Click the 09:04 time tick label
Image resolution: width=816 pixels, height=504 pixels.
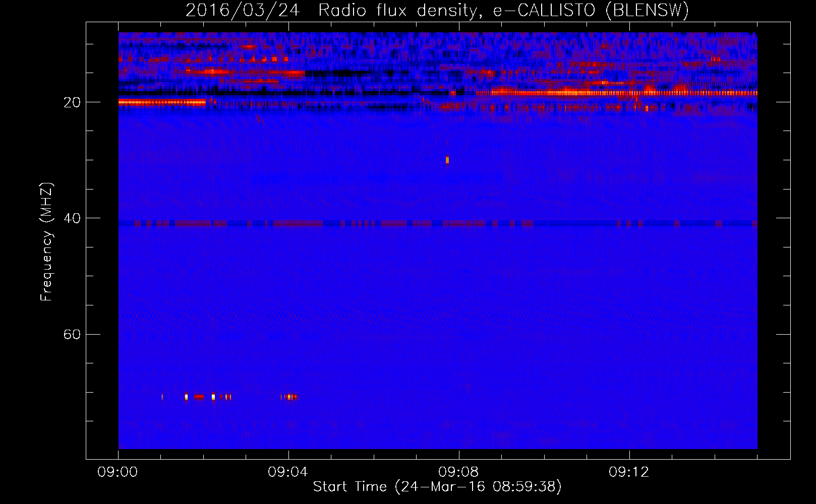pos(288,472)
